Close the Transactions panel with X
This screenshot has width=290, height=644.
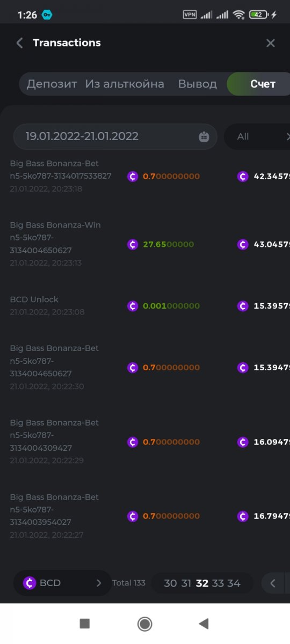[x=271, y=43]
